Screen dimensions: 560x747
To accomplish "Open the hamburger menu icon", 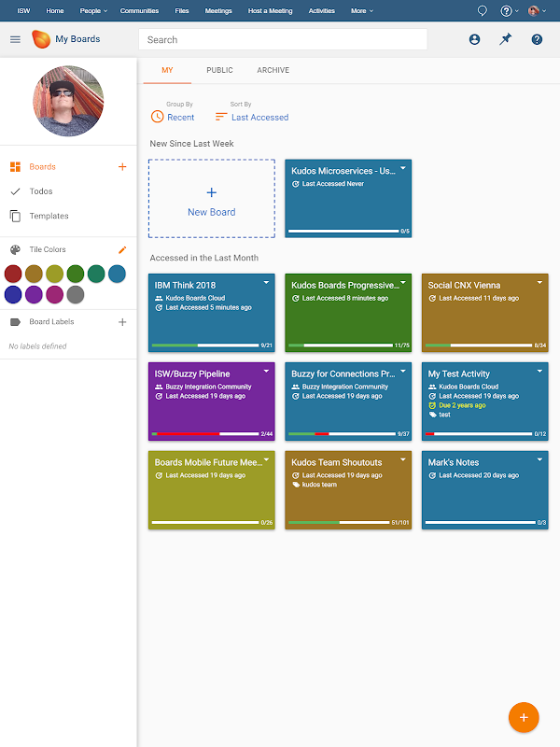I will point(15,39).
